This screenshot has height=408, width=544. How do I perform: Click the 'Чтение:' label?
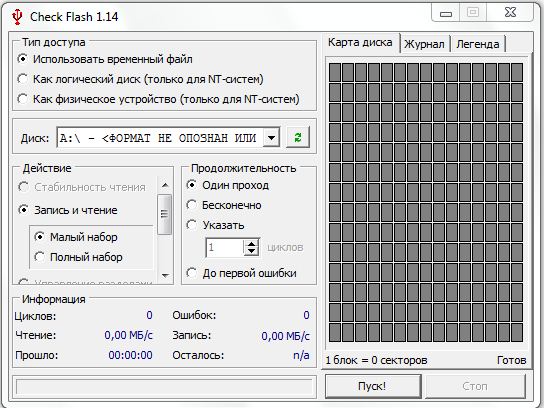[36, 335]
